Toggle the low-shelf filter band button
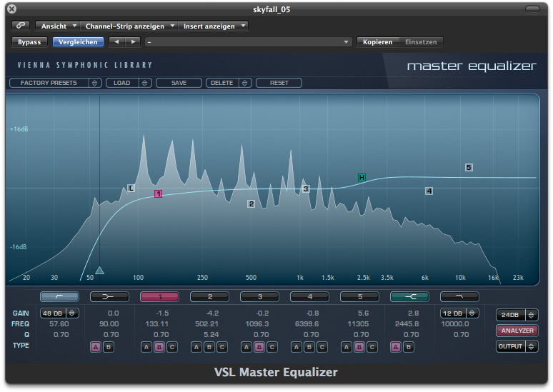 [110, 297]
